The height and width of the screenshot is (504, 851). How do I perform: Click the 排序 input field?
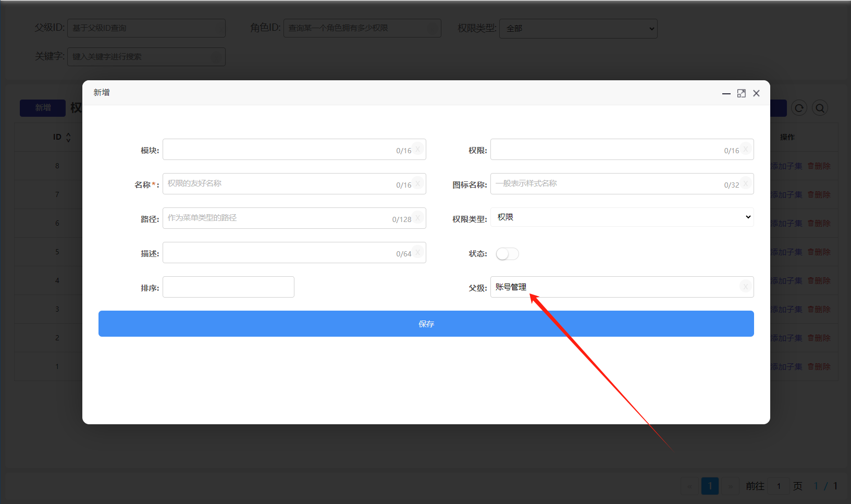coord(228,287)
